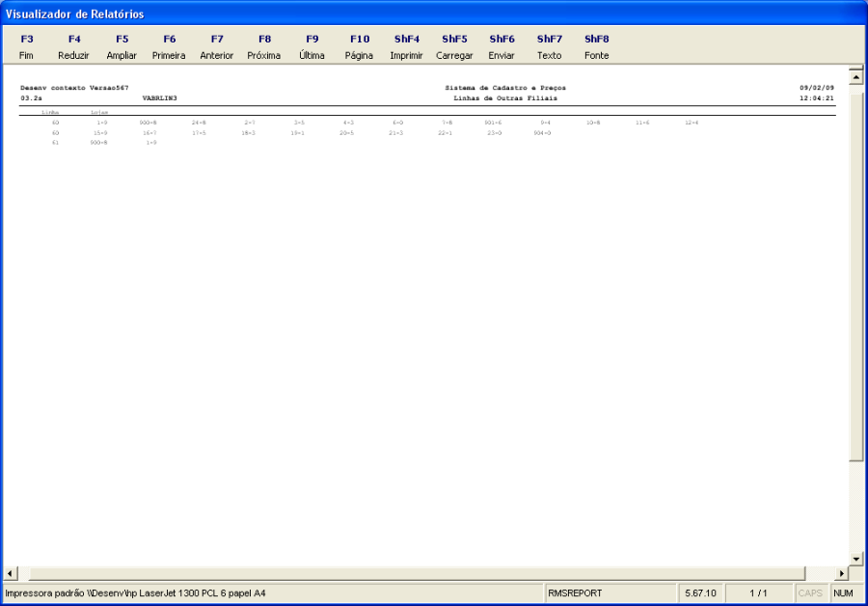Click 'Linhas de Outras Filiais' subtitle
Image resolution: width=868 pixels, height=606 pixels.
coord(505,98)
